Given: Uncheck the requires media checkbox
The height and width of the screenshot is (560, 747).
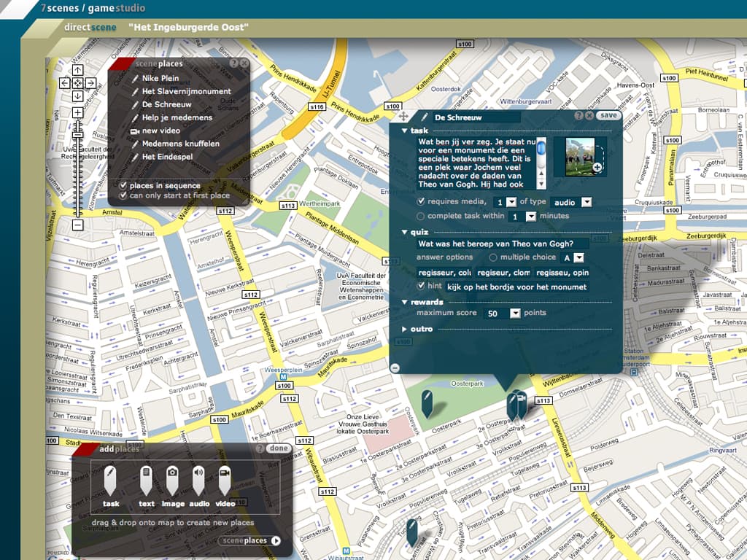Looking at the screenshot, I should (x=421, y=202).
